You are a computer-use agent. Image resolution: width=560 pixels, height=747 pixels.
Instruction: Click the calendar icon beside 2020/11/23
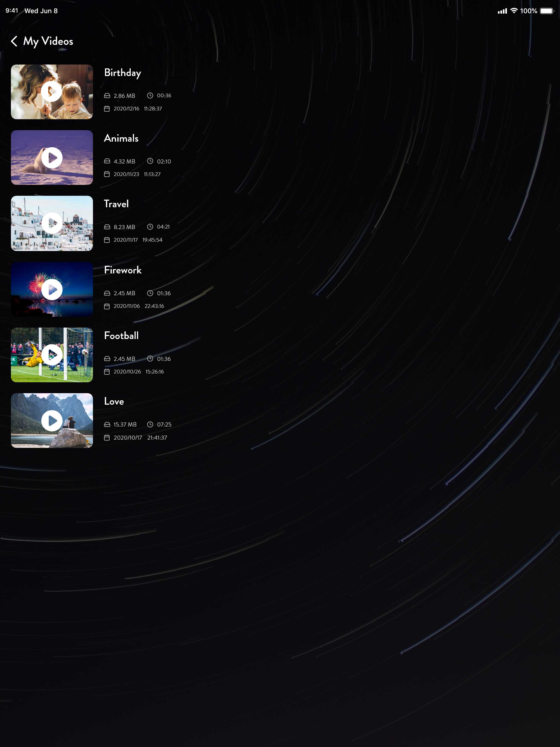(107, 174)
